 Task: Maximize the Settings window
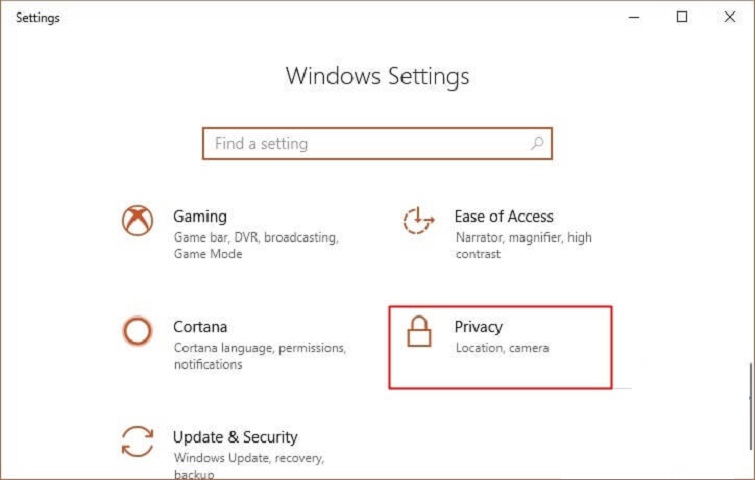point(682,17)
